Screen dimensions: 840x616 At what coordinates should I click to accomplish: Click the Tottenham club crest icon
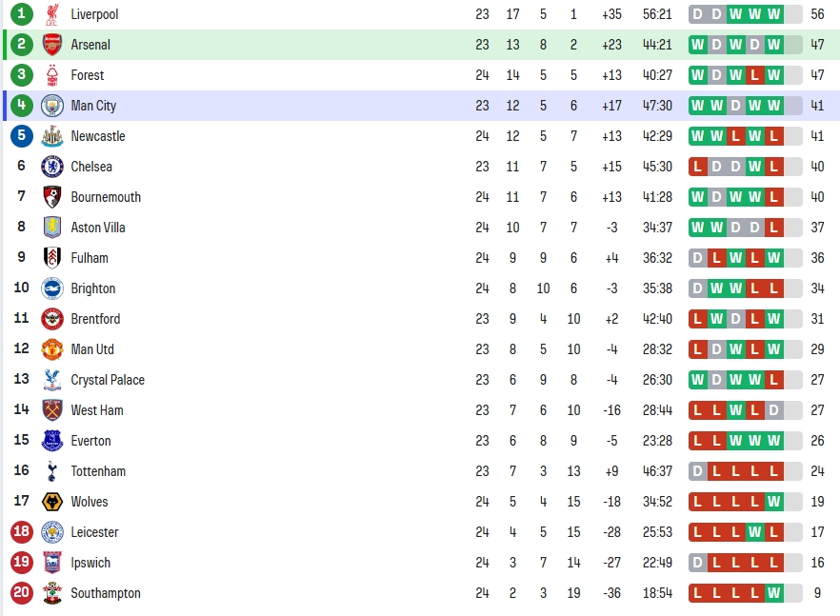coord(52,471)
